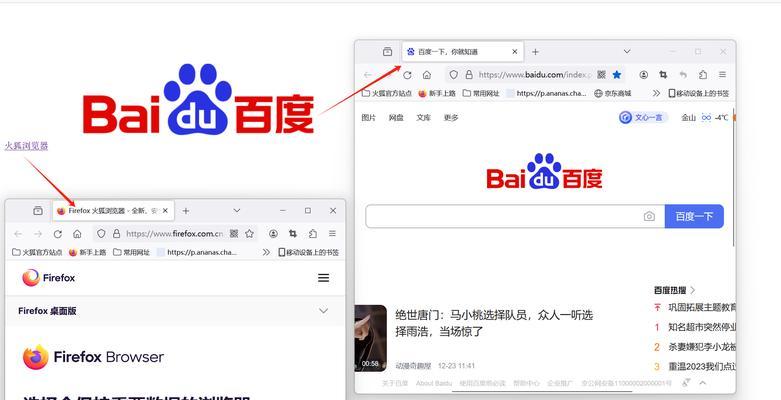
Task: Open the hot search item 重温2023我们点过
Action: point(701,366)
